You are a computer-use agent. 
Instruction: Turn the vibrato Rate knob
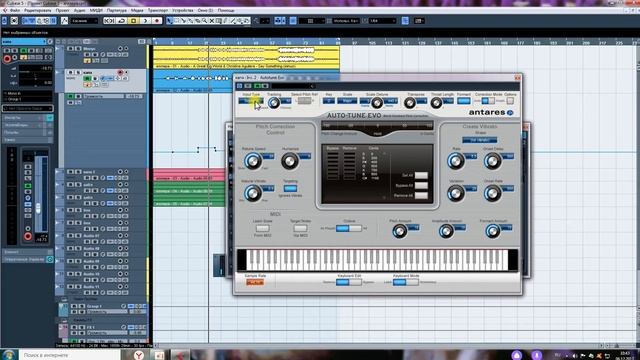point(456,161)
